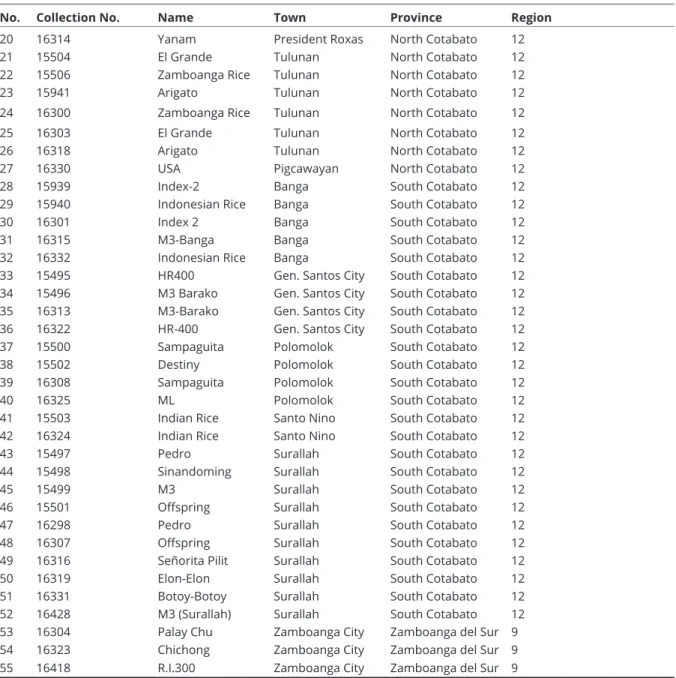Click collection number 16418
Image resolution: width=676 pixels, height=678 pixels.
(x=53, y=667)
